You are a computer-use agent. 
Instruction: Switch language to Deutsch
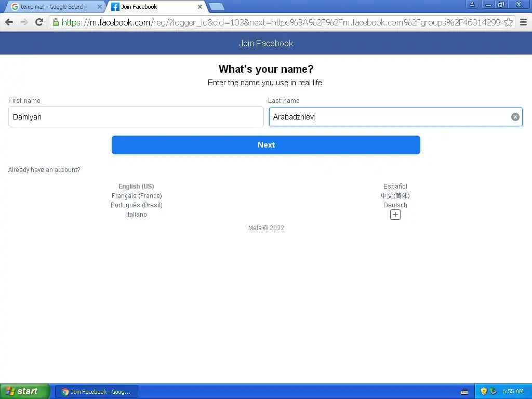click(395, 205)
